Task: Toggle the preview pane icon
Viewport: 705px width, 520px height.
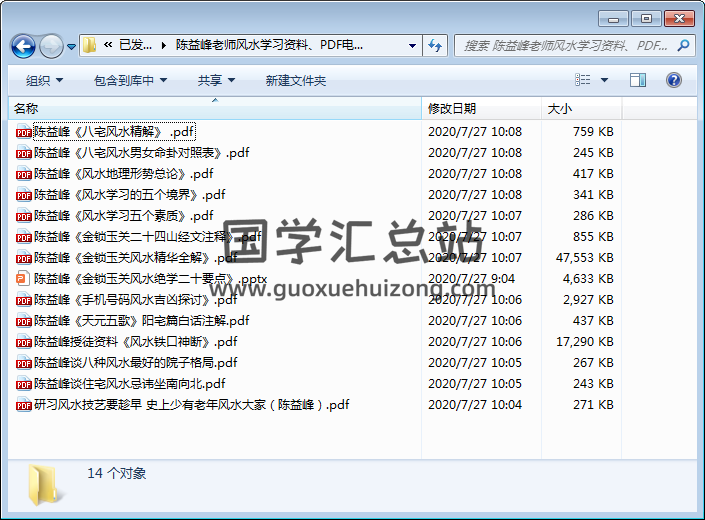Action: click(638, 80)
